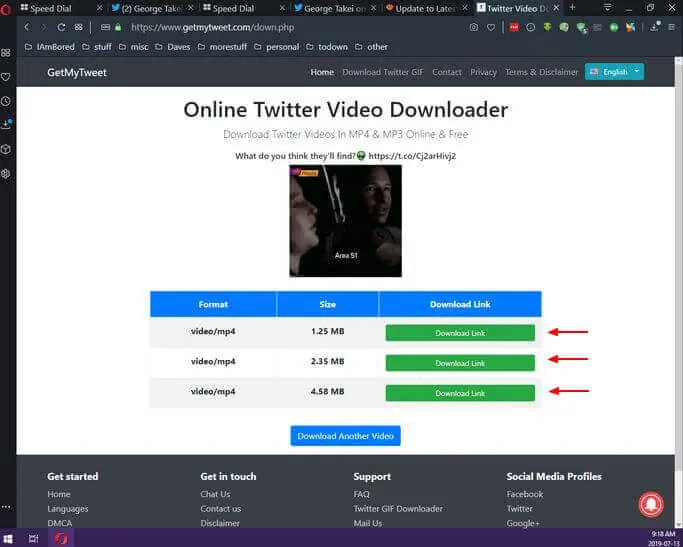Open the tab list menu button
The width and height of the screenshot is (683, 547).
tap(607, 8)
